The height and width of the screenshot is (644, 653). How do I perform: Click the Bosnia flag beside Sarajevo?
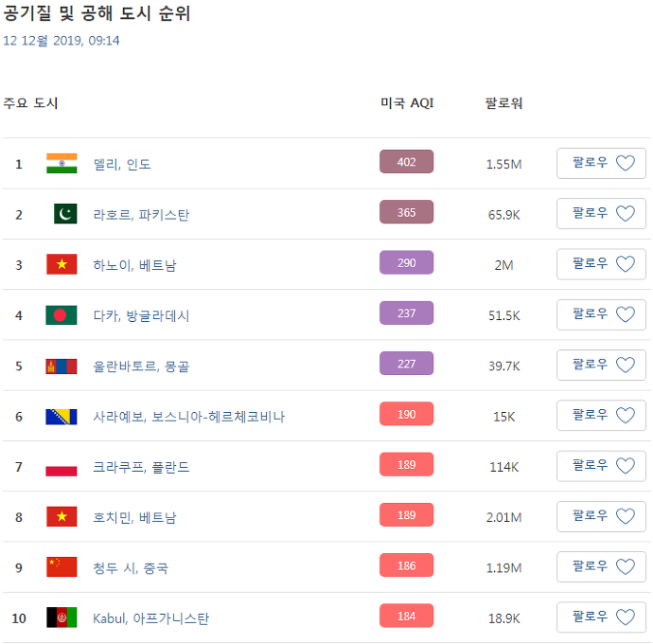click(x=62, y=417)
